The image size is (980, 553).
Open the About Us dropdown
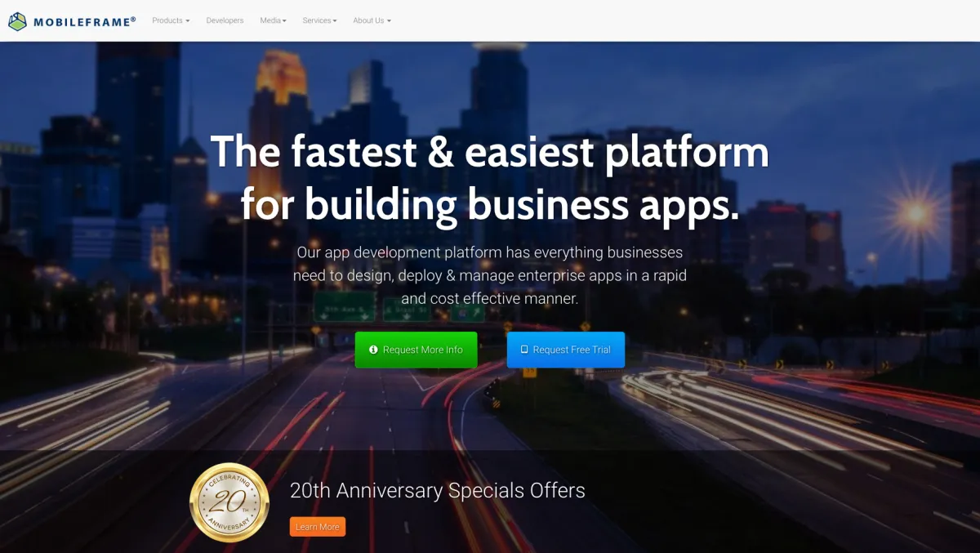(x=372, y=20)
